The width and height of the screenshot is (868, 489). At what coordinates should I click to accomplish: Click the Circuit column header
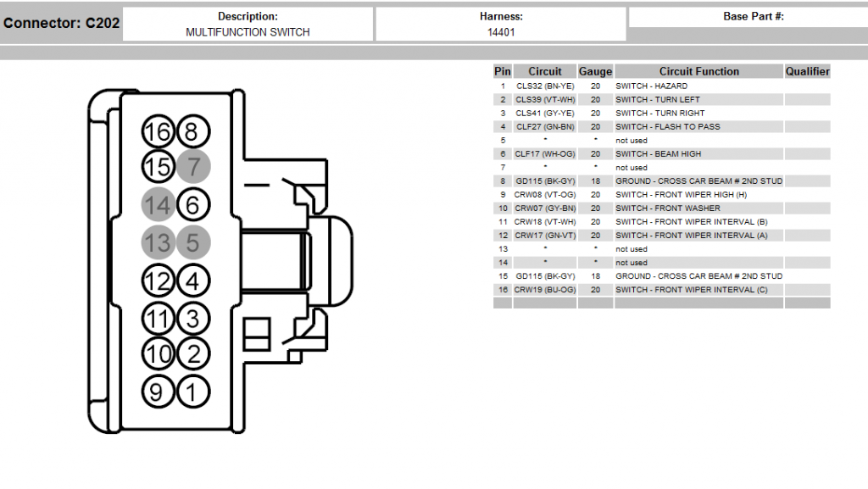pos(545,72)
